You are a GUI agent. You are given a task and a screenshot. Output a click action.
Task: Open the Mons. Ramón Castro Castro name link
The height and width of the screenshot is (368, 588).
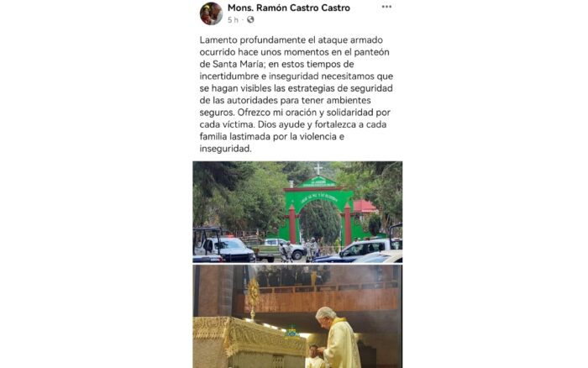pyautogui.click(x=289, y=8)
